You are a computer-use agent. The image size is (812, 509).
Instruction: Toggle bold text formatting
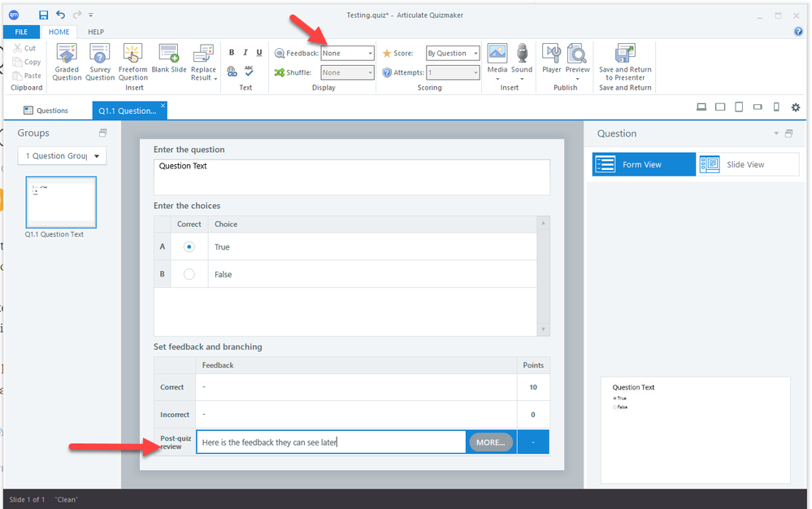(x=232, y=53)
